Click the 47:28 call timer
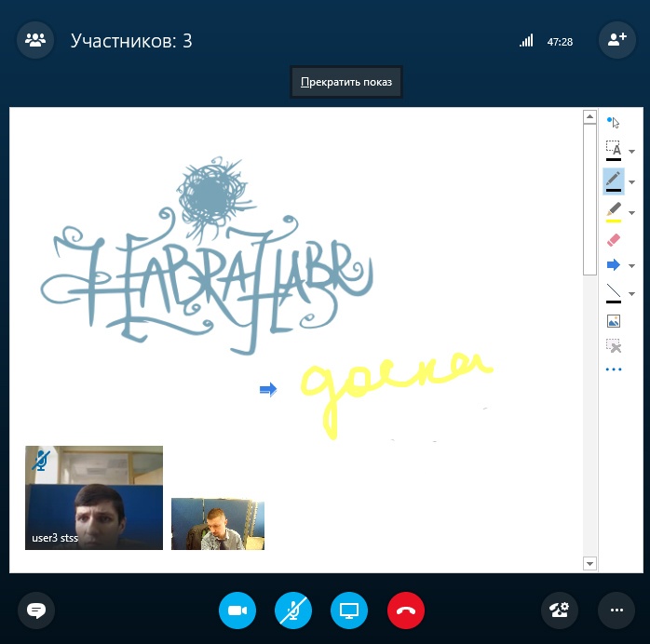The height and width of the screenshot is (644, 650). (x=560, y=42)
